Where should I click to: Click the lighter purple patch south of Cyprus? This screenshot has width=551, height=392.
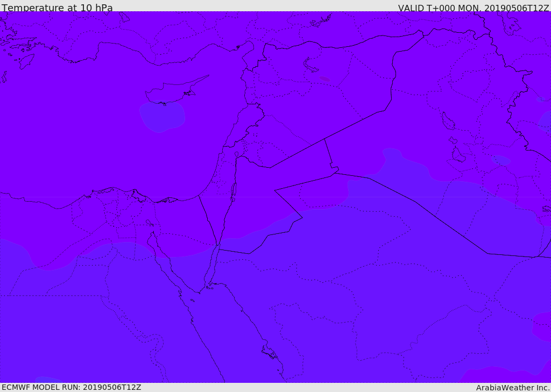[162, 117]
